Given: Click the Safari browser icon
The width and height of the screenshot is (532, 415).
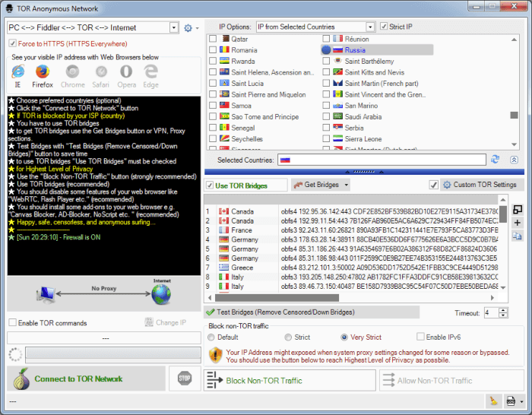Looking at the screenshot, I should (101, 71).
